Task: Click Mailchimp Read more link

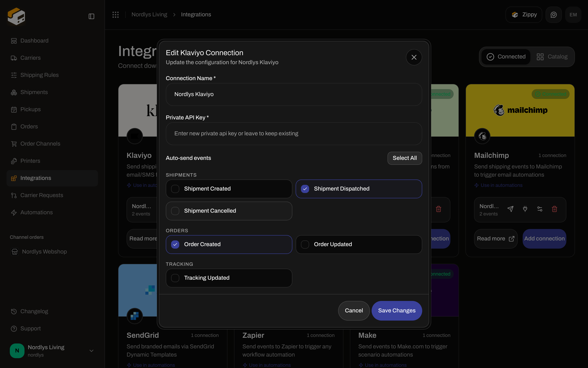Action: point(496,239)
